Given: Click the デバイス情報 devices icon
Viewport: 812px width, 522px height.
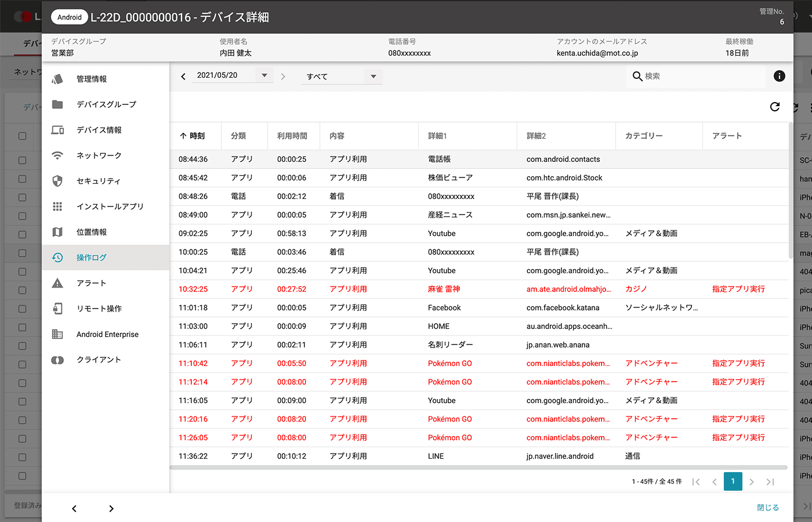Looking at the screenshot, I should (x=57, y=130).
